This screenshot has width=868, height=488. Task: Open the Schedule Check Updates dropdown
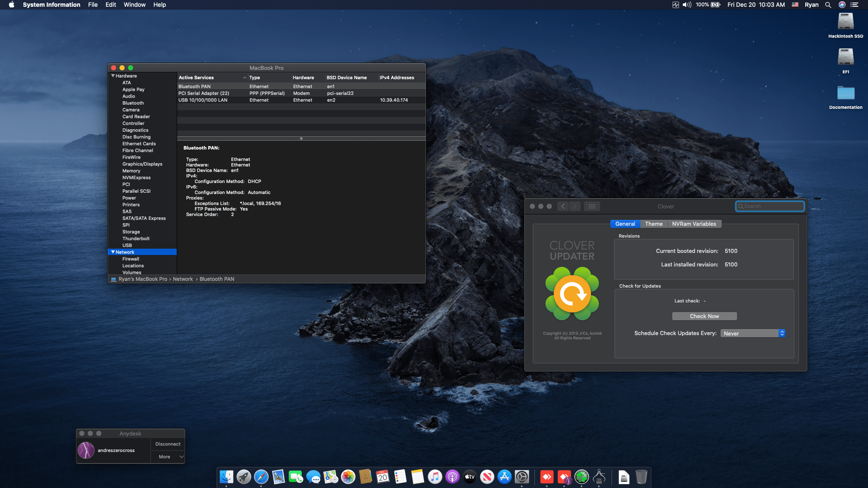tap(753, 333)
